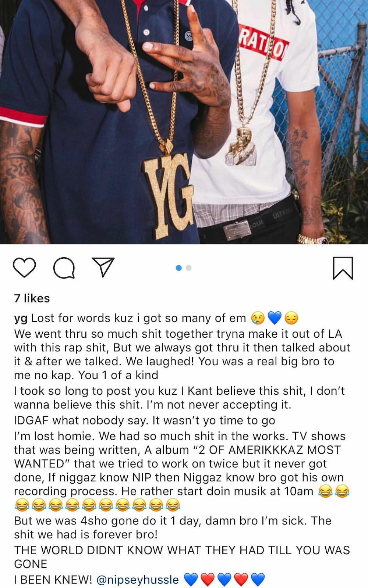Viewport: 368px width, 588px height.
Task: Click the last blue heart at caption end
Action: (258, 580)
